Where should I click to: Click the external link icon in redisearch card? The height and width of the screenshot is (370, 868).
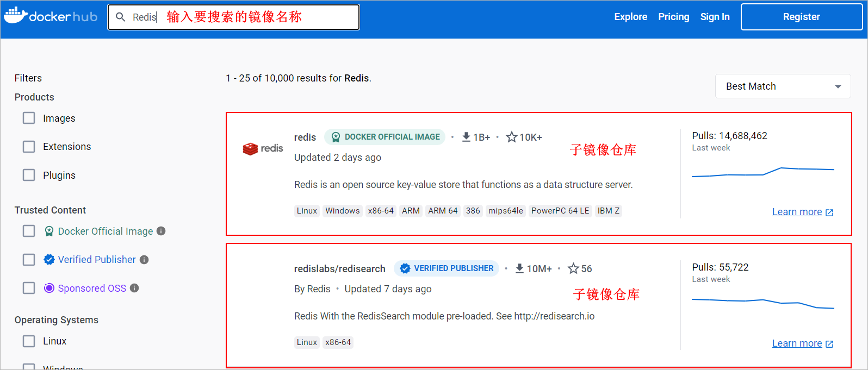pos(829,344)
